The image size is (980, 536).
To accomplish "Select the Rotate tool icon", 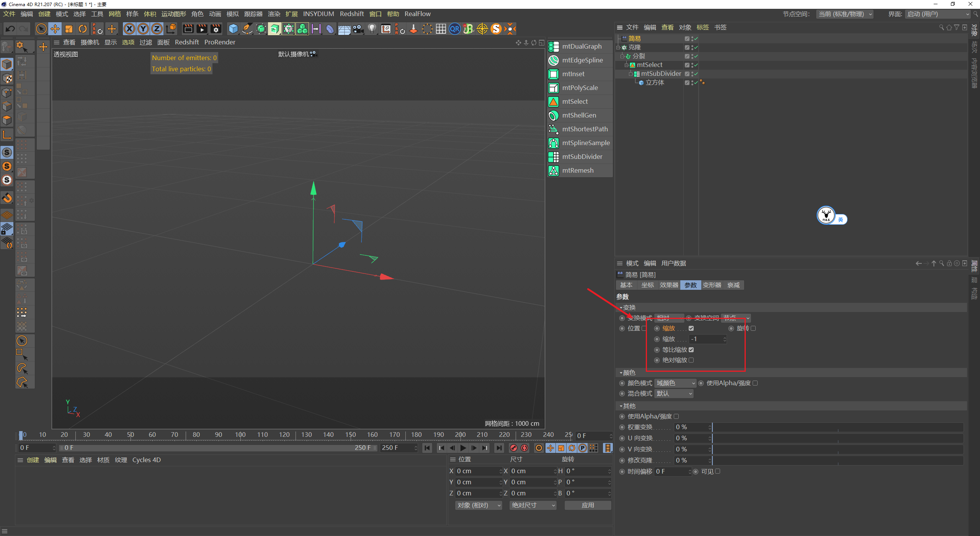I will pos(83,29).
